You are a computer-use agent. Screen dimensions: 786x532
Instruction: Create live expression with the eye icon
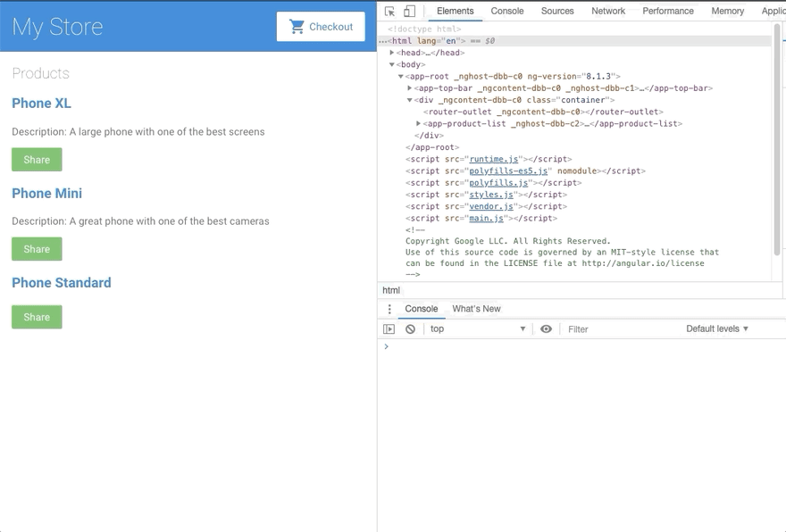point(546,329)
